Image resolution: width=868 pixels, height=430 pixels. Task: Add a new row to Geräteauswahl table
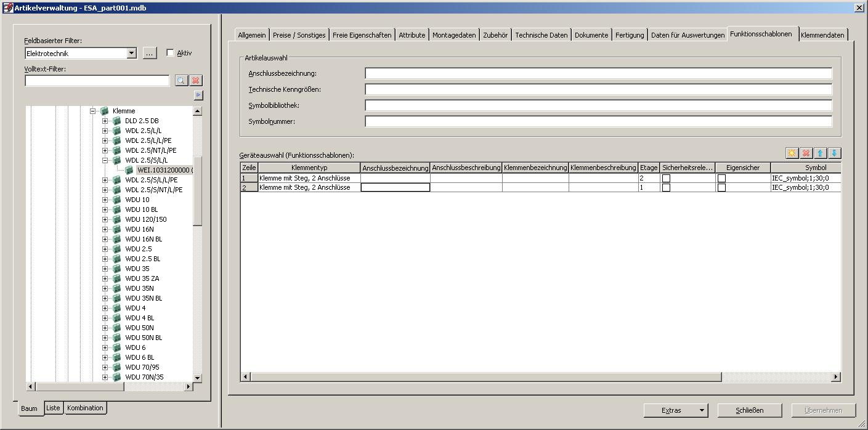792,153
